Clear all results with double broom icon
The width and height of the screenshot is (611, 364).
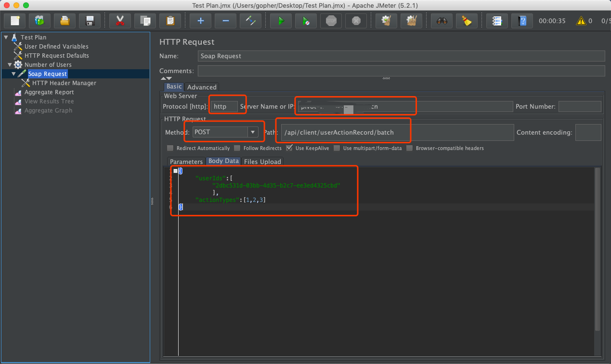tap(411, 21)
